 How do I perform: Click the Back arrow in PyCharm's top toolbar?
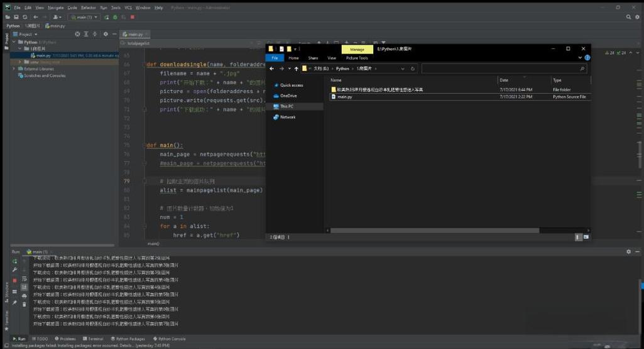[x=36, y=17]
